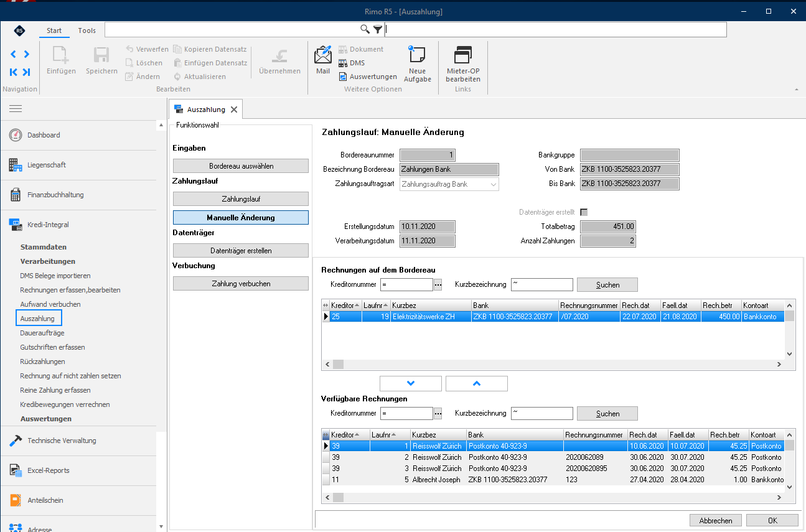Open Technische Verwaltung module
This screenshot has height=532, width=806.
[x=78, y=441]
